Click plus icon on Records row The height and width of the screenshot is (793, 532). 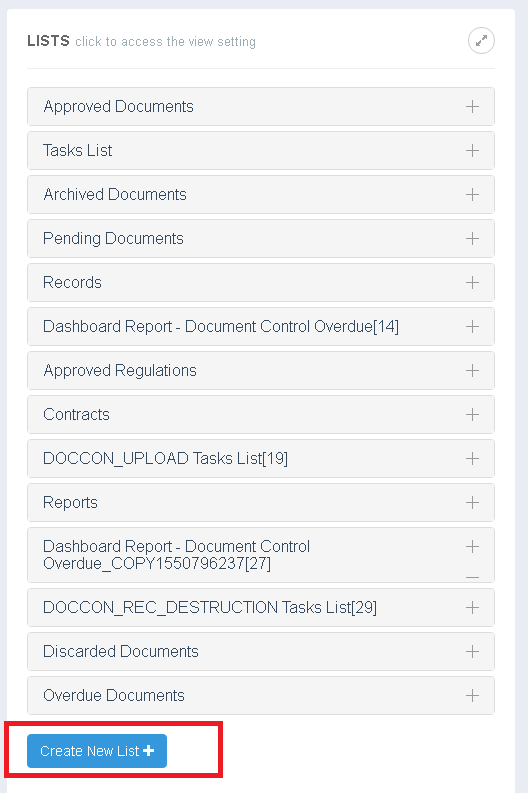tap(472, 283)
